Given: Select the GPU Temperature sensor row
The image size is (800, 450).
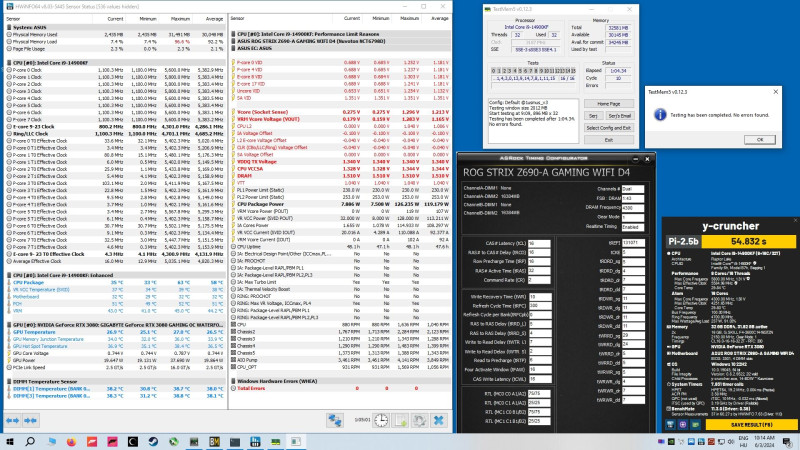Looking at the screenshot, I should pyautogui.click(x=115, y=332).
